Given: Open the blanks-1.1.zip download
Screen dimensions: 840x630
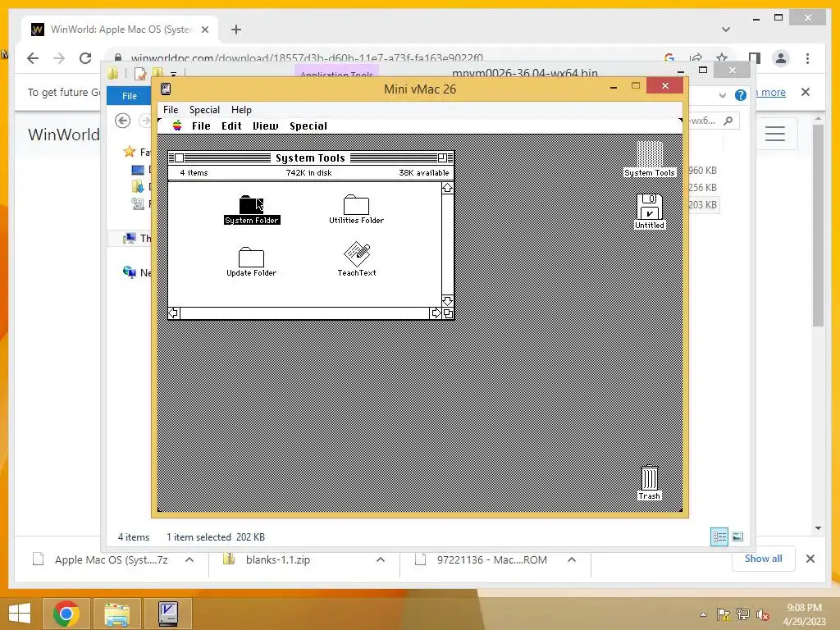Looking at the screenshot, I should pos(277,559).
